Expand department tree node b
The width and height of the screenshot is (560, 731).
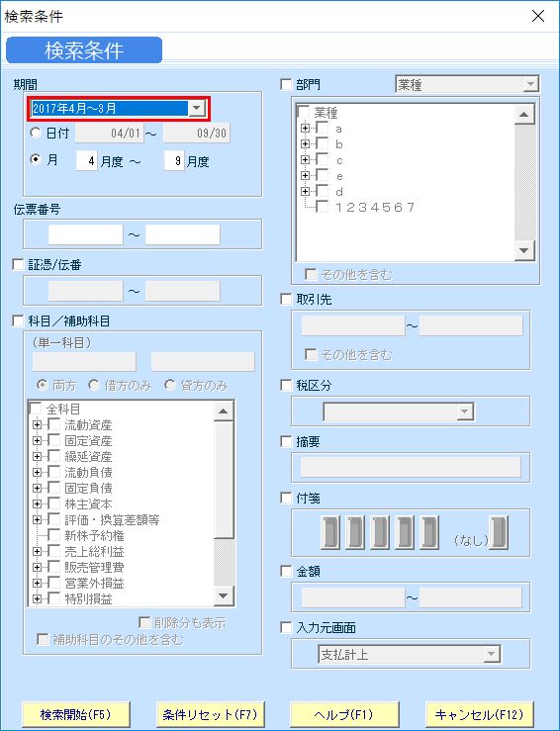[305, 144]
